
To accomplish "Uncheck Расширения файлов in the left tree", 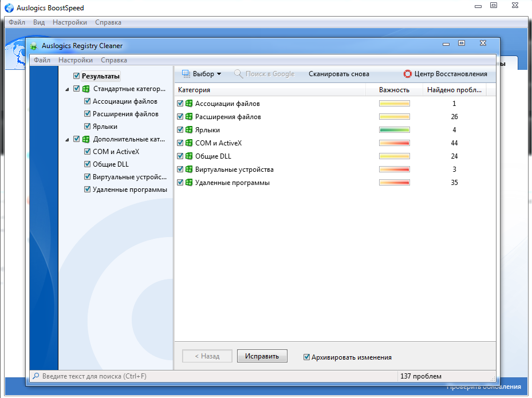I will [87, 113].
